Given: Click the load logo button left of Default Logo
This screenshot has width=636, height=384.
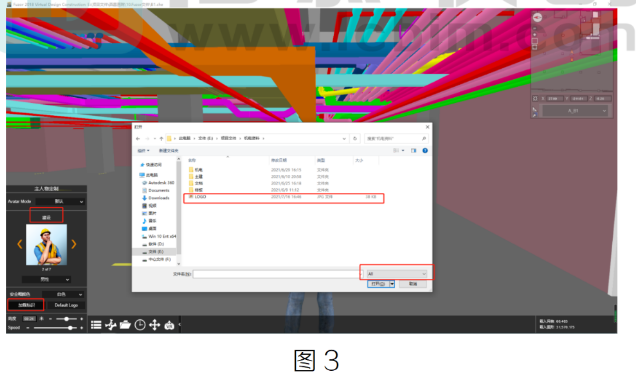Looking at the screenshot, I should coord(26,305).
